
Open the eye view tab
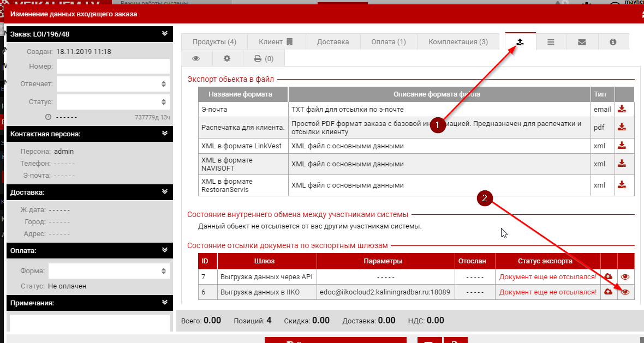[x=196, y=58]
